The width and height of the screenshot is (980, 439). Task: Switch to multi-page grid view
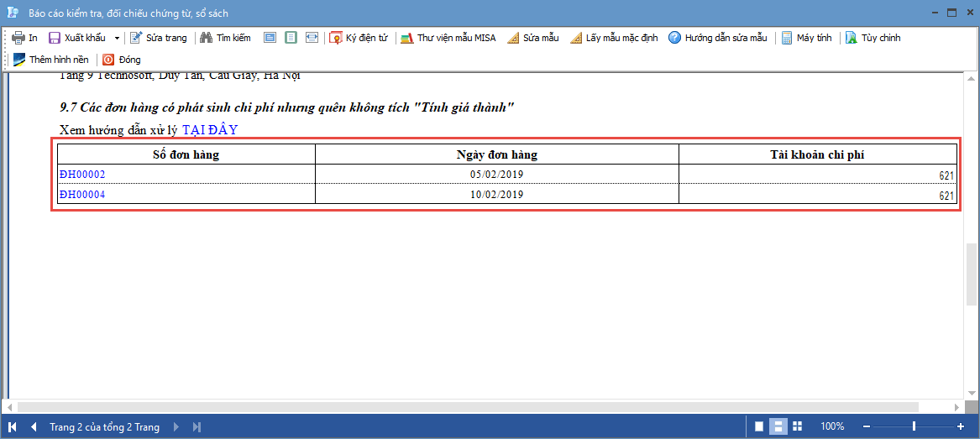coord(798,426)
